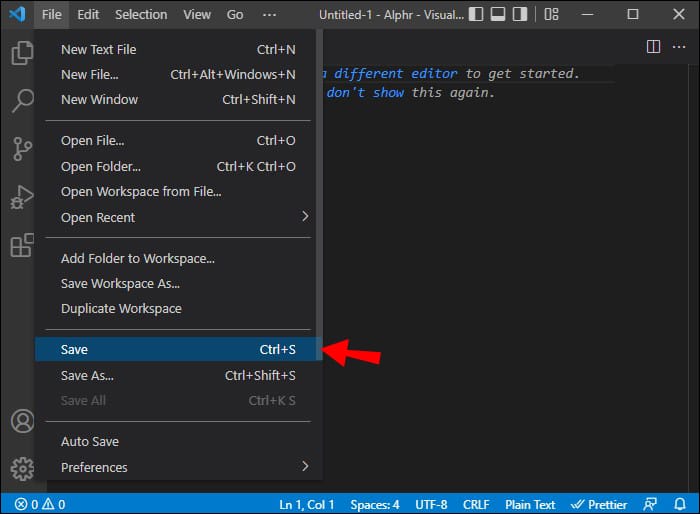Screen dimensions: 700x514
Task: Click the Ln 1, Col 1 status indicator
Action: 307,504
